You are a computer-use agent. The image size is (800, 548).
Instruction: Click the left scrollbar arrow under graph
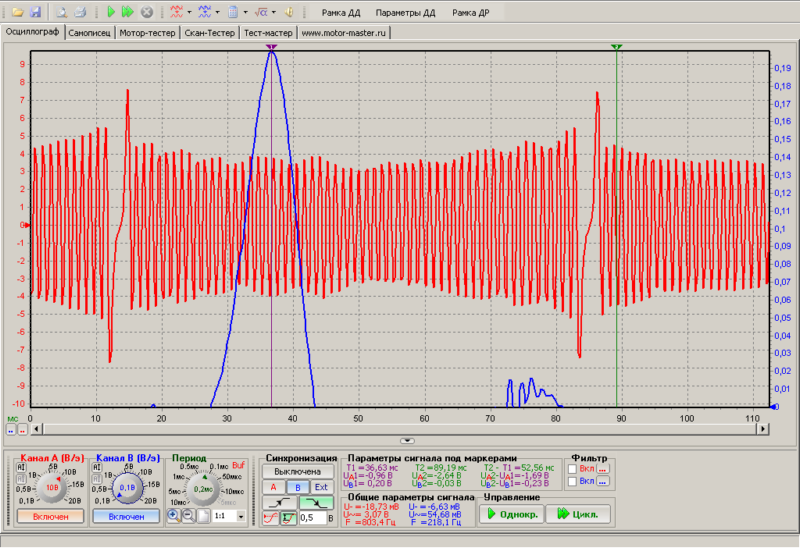(x=36, y=429)
